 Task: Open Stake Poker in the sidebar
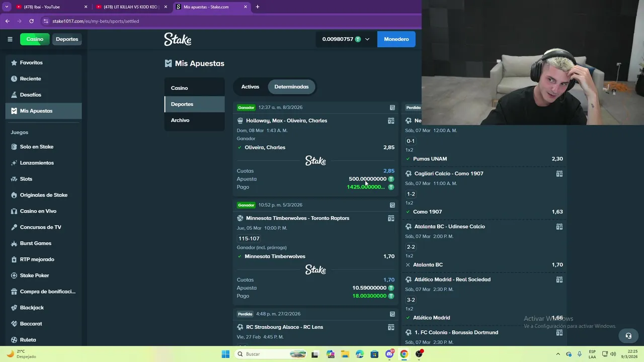click(43, 276)
